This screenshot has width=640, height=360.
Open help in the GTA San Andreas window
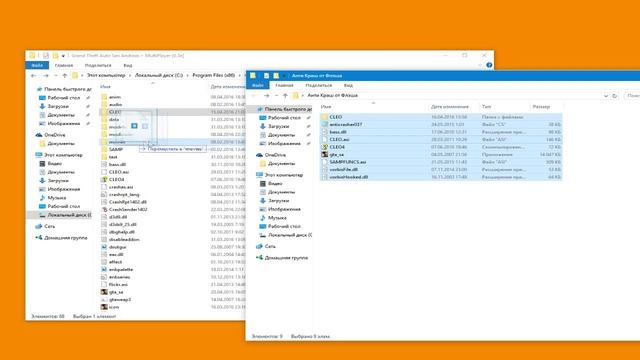(489, 65)
